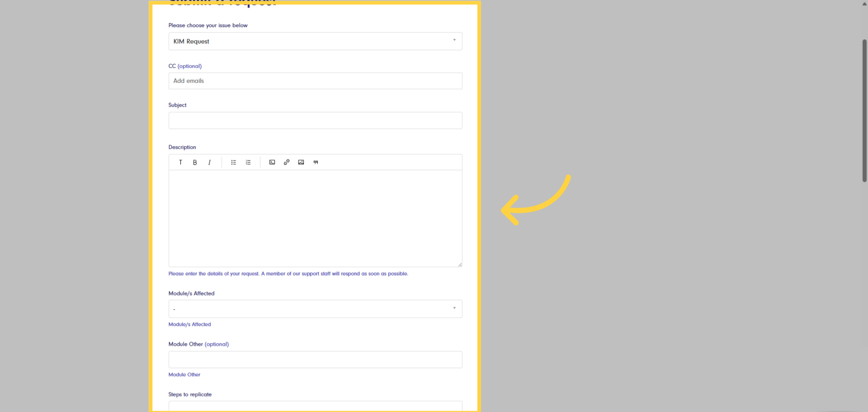
Task: Click the Steps to replicate field
Action: pos(315,406)
